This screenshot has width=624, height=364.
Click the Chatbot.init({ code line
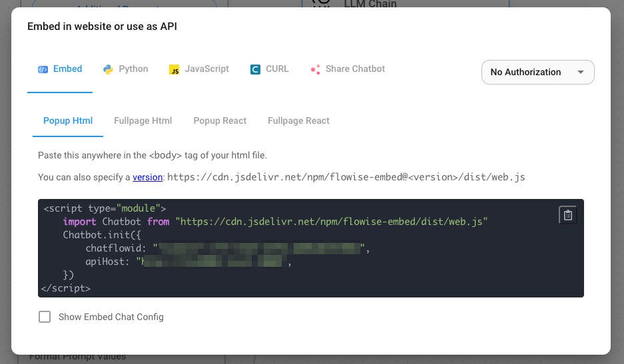tap(102, 235)
